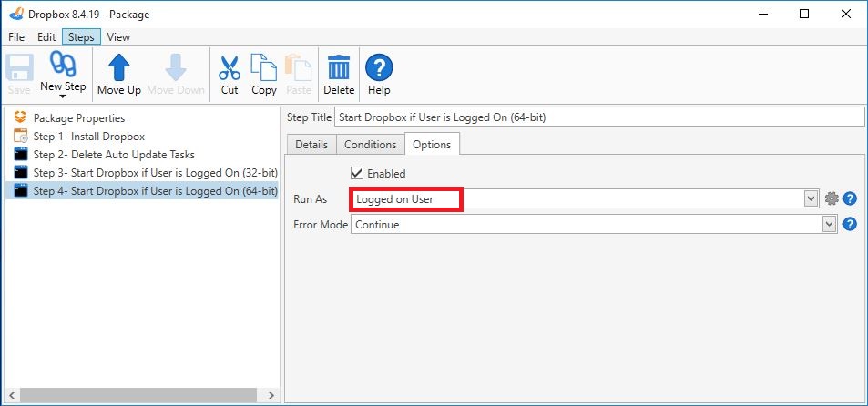
Task: Click the left arrow of horizontal scrollbar
Action: 12,395
